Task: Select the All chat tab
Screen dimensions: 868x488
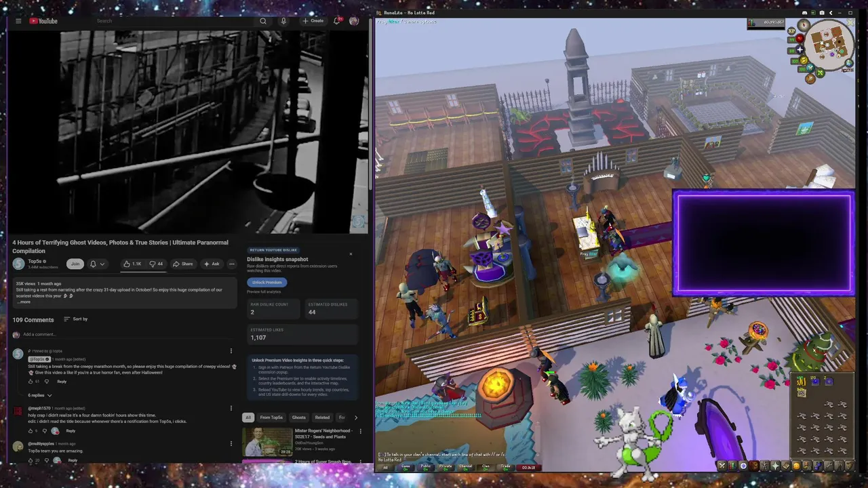Action: (386, 467)
